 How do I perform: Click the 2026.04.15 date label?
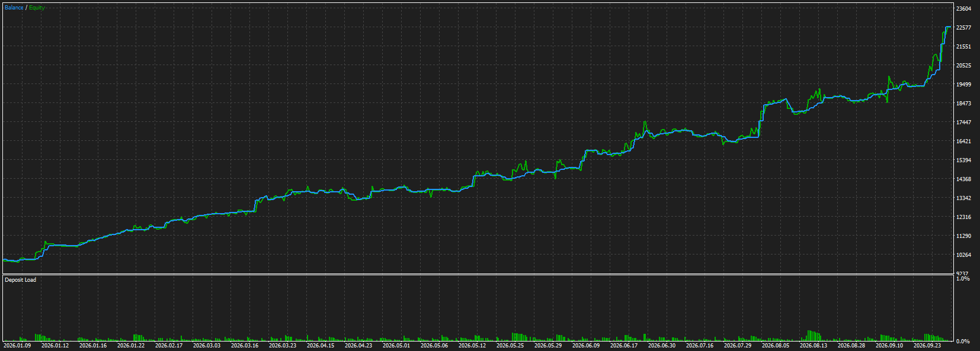[x=321, y=346]
